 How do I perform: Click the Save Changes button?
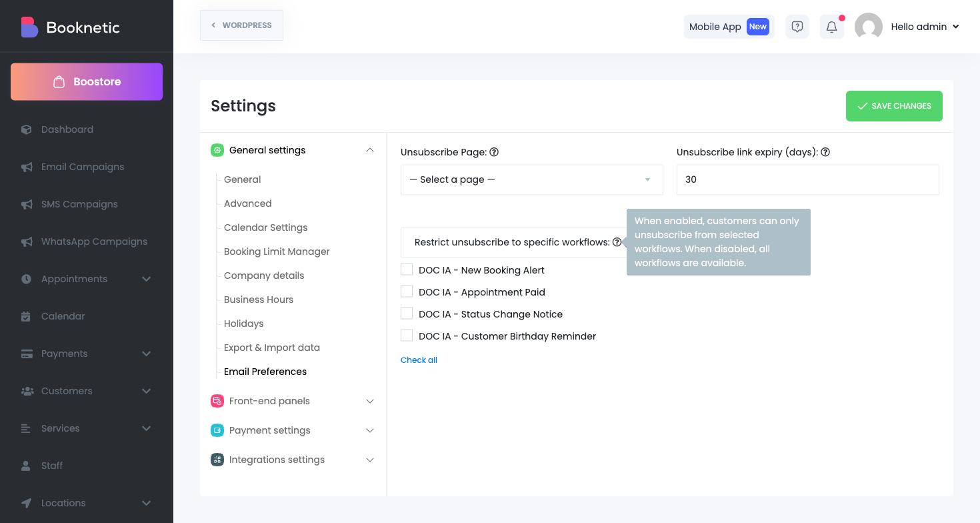(x=893, y=106)
